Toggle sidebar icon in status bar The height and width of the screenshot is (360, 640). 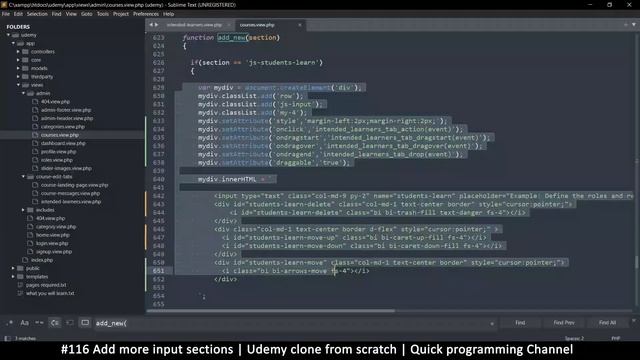(x=7, y=338)
